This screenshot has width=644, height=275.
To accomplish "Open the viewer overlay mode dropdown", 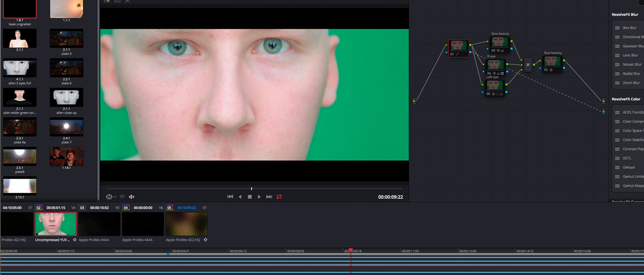I will [x=111, y=197].
